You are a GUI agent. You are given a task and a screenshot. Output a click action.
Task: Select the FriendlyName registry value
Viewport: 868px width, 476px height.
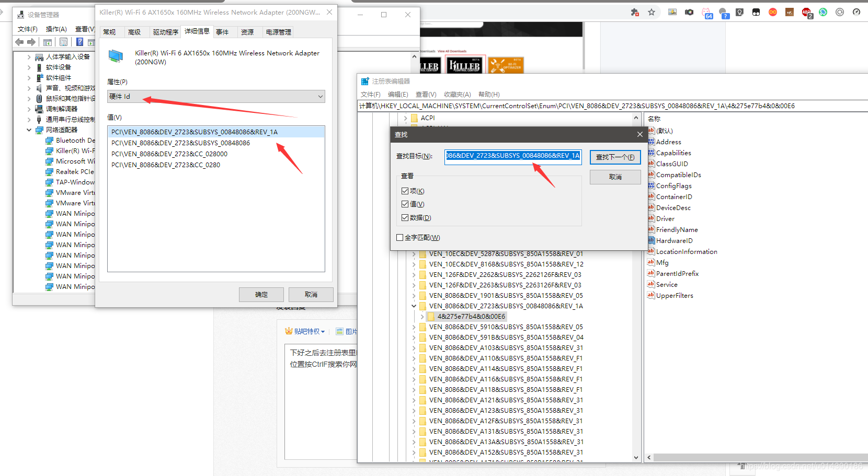(677, 229)
